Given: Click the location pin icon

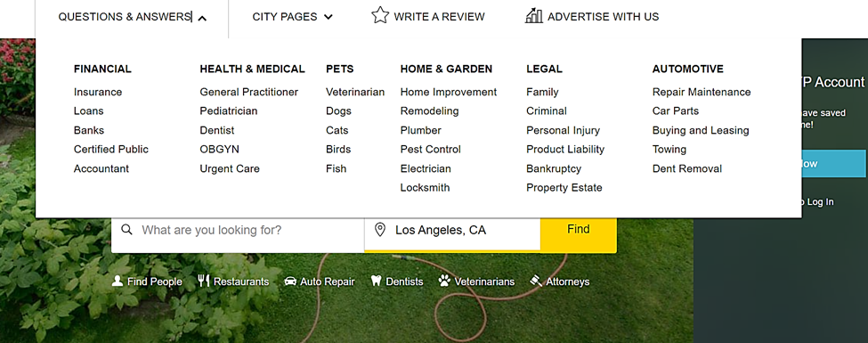Looking at the screenshot, I should point(380,230).
